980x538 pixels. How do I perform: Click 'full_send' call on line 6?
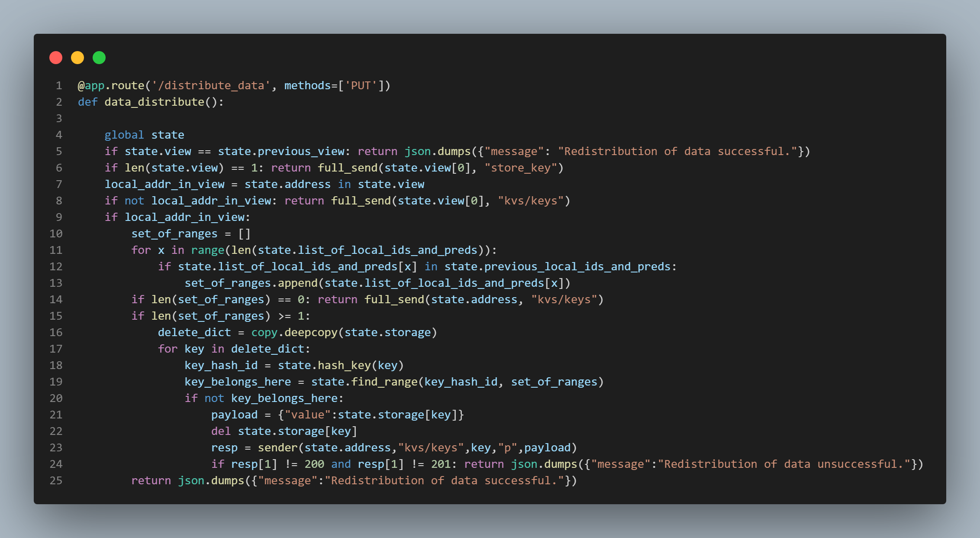pyautogui.click(x=348, y=168)
